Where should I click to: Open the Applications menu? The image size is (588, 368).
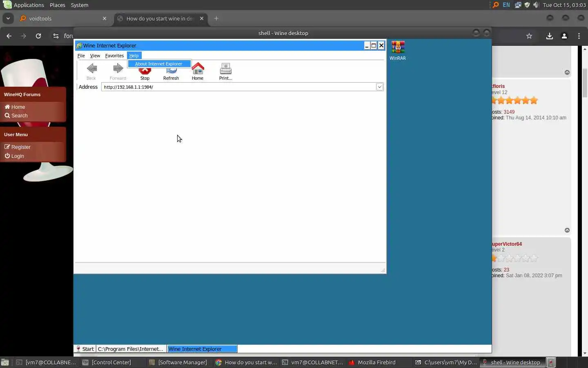pos(24,5)
